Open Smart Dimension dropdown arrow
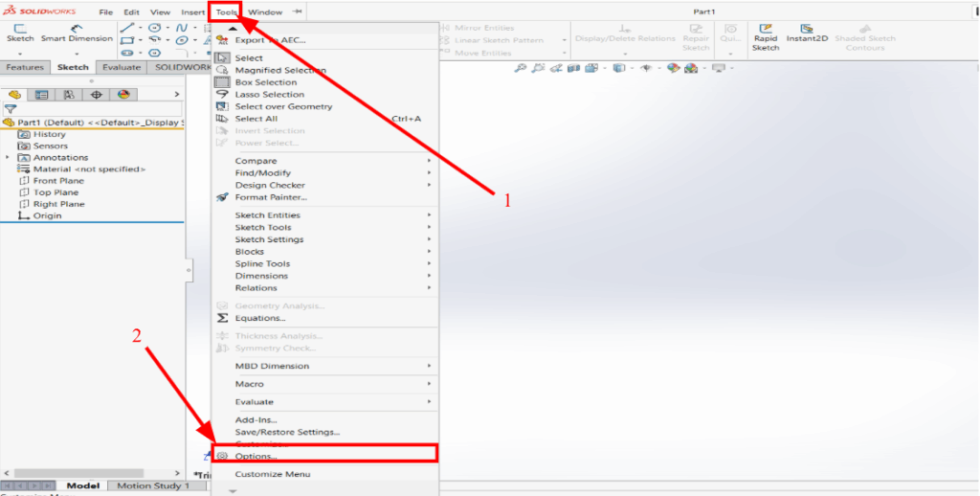 pos(77,54)
